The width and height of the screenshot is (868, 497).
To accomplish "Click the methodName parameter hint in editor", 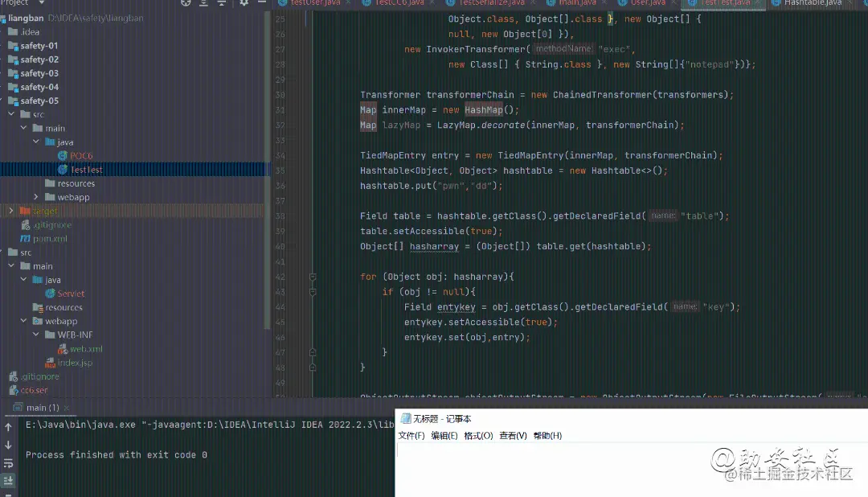I will point(564,49).
